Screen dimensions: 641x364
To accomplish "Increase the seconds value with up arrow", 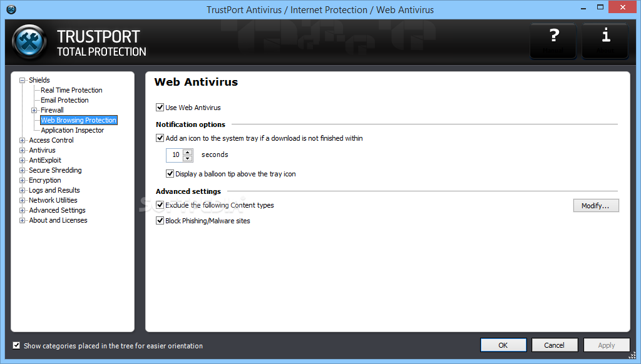I will pos(188,152).
